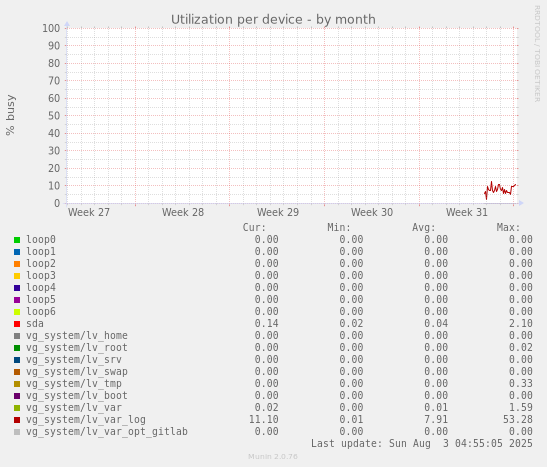Click the Week 27 axis label
This screenshot has width=547, height=467.
pos(89,212)
